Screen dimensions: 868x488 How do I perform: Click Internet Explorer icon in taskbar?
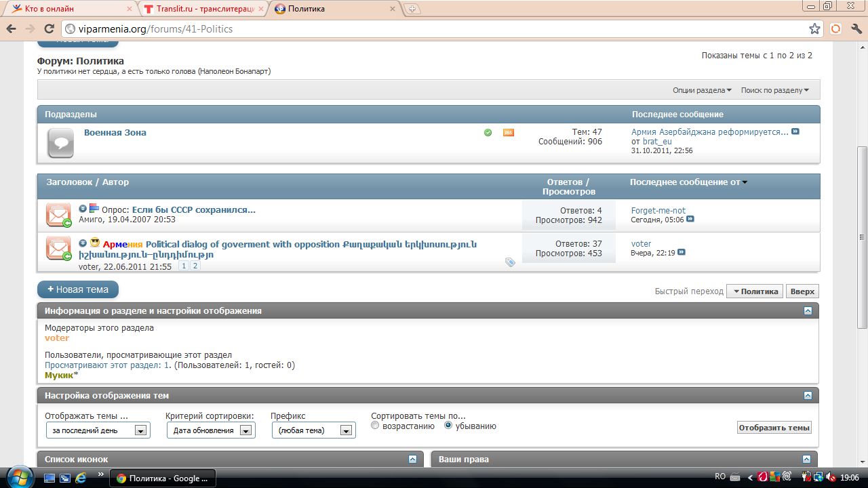point(81,478)
